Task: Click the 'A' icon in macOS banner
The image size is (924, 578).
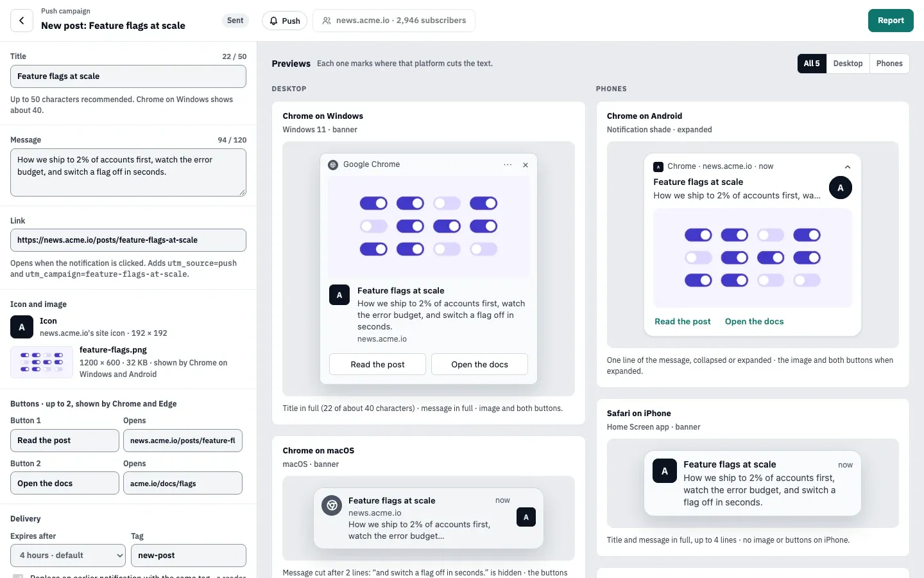Action: coord(526,517)
